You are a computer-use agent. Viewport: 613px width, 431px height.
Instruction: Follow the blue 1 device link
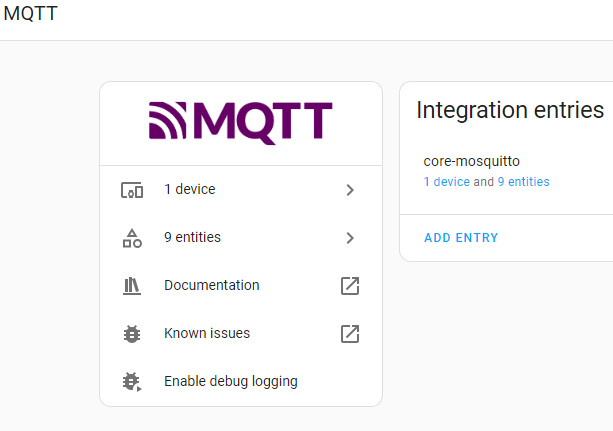click(447, 181)
